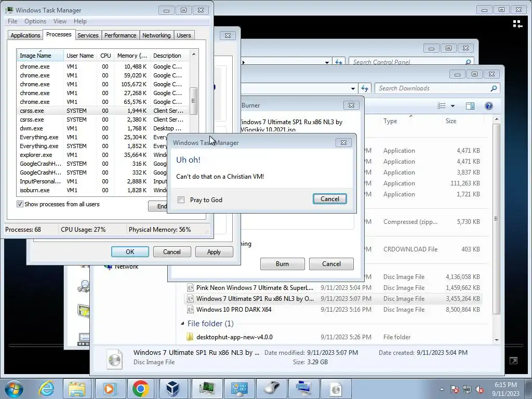Viewport: 532px width, 399px height.
Task: Toggle preview pane in Downloads window
Action: (x=470, y=106)
